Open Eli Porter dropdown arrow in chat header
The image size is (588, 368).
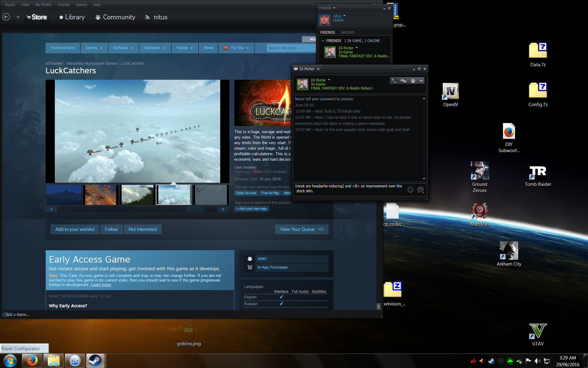tap(329, 80)
